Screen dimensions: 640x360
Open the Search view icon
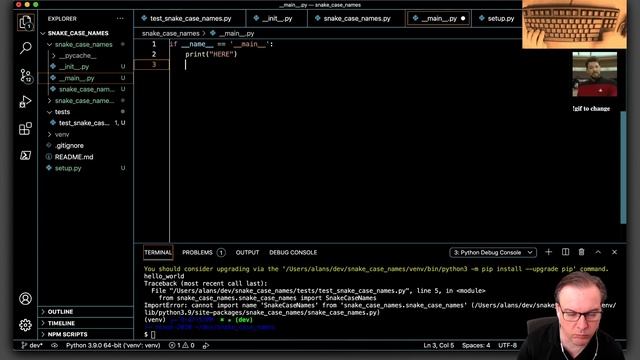click(25, 48)
